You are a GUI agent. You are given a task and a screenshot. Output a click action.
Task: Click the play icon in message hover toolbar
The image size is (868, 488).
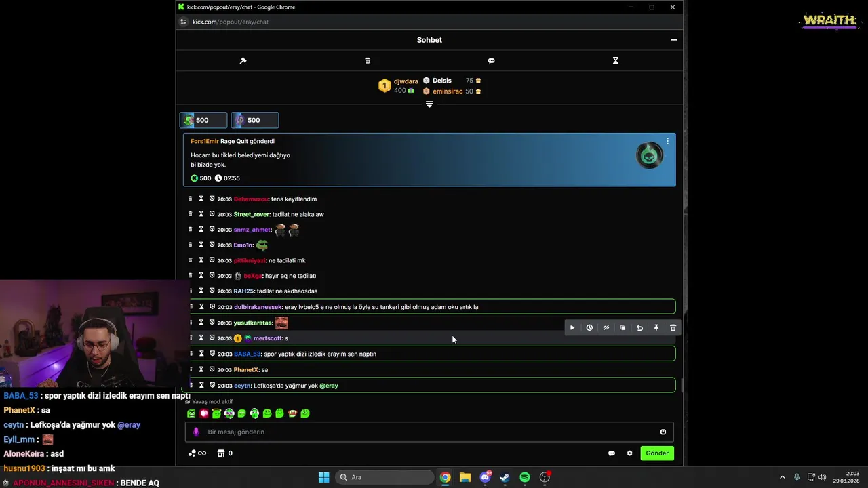pyautogui.click(x=572, y=328)
